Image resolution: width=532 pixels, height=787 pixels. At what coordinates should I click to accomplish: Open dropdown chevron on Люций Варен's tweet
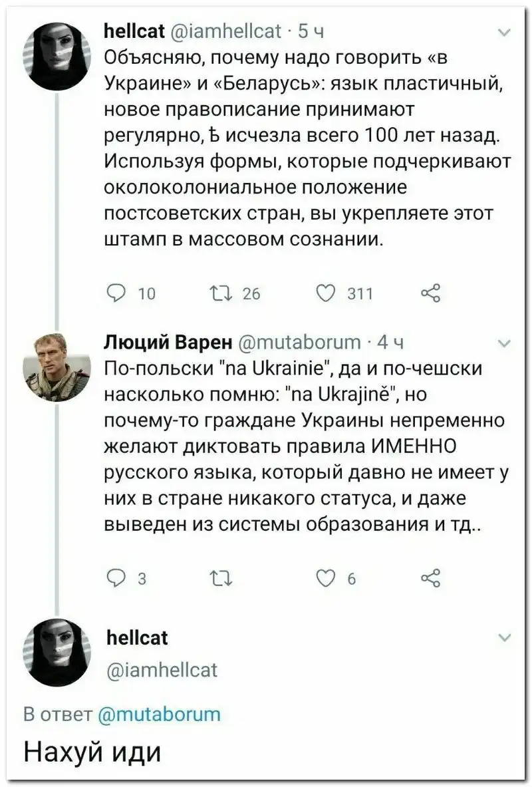click(504, 344)
